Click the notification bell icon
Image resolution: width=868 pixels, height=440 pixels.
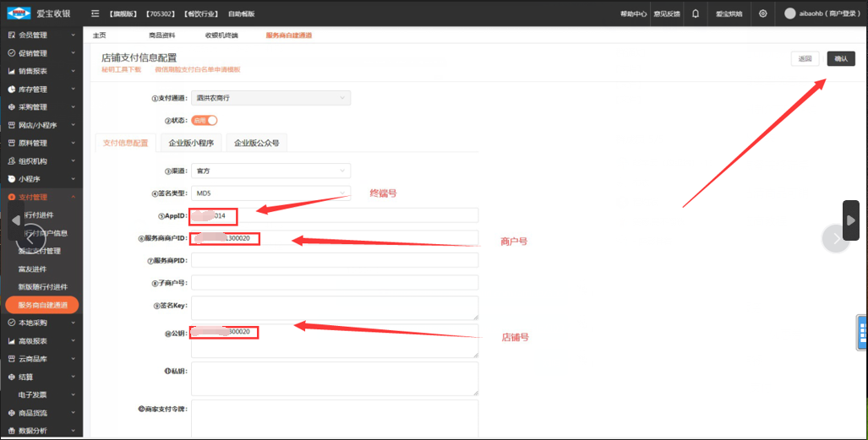[x=695, y=14]
